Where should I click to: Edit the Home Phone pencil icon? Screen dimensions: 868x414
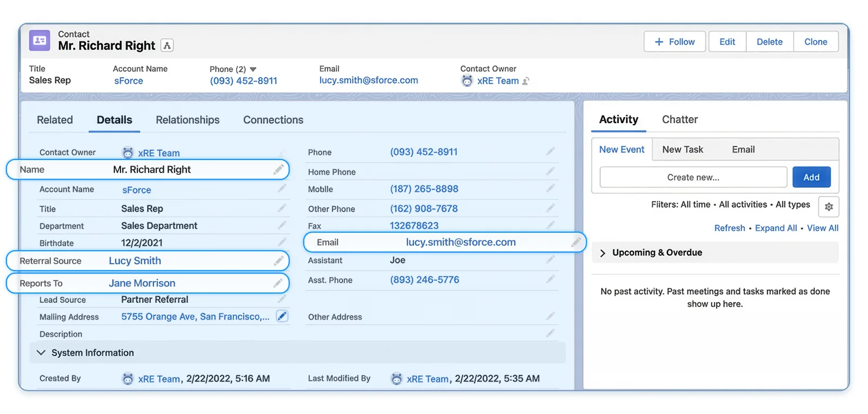[550, 171]
